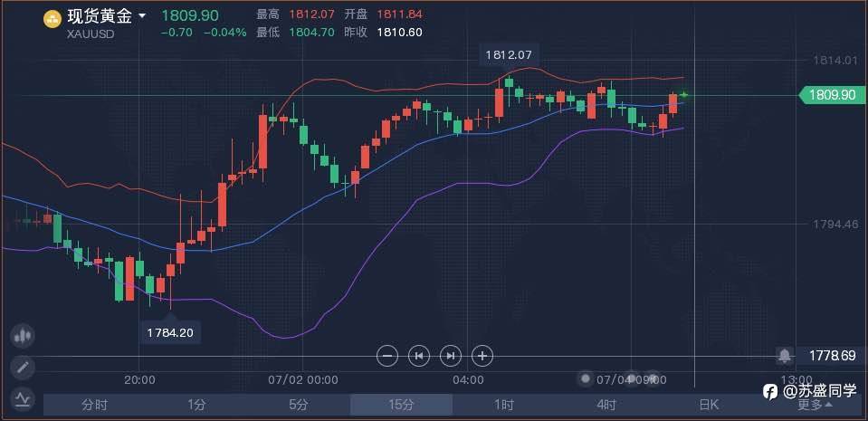Screen dimensions: 868x421
Task: Zoom in with the plus button
Action: tap(482, 356)
